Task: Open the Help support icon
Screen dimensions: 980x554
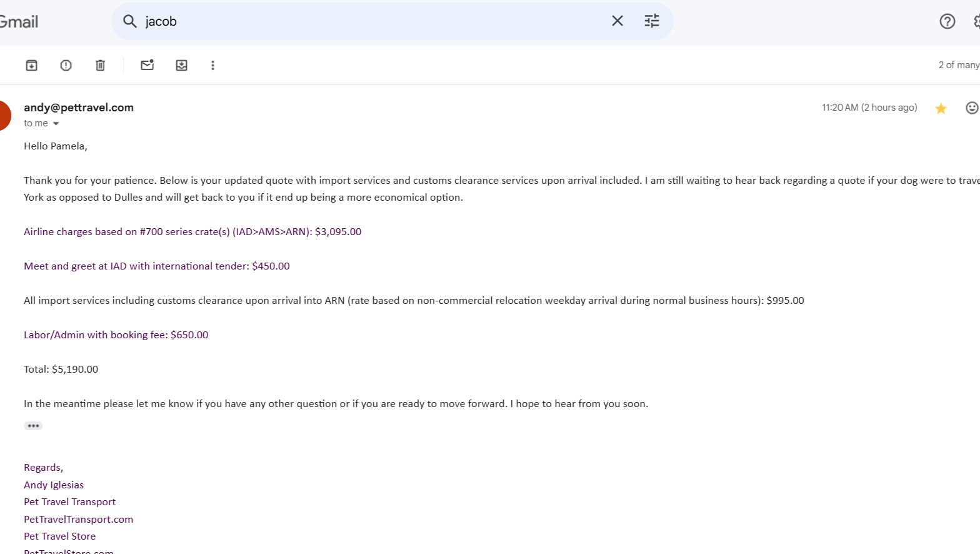Action: (947, 21)
